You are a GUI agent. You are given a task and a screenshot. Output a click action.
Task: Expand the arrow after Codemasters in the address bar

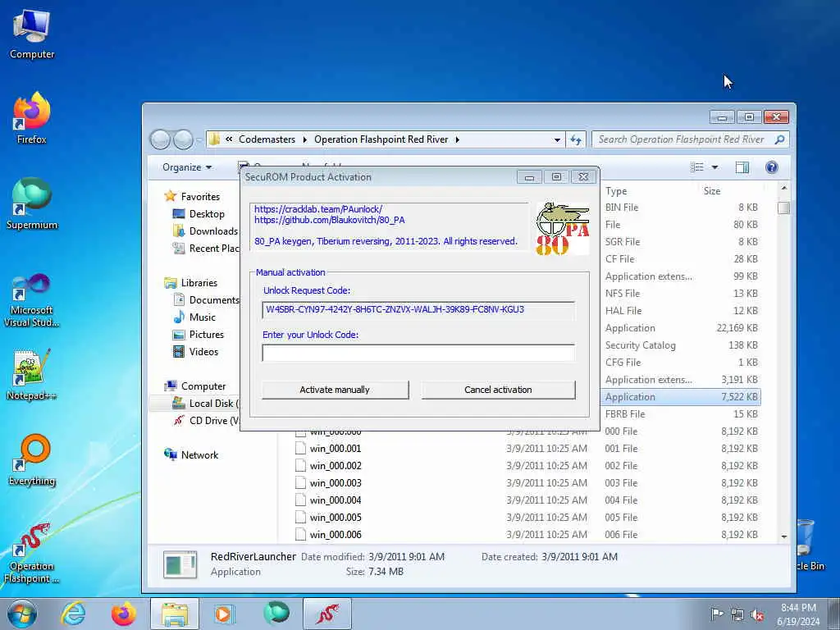coord(305,139)
